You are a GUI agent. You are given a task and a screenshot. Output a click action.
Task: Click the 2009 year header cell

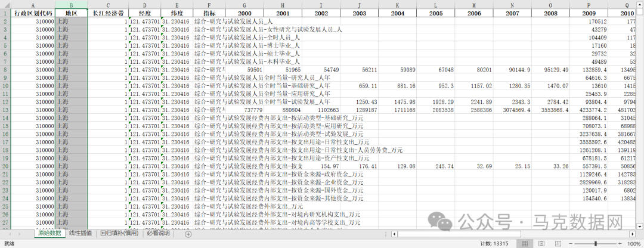click(589, 13)
